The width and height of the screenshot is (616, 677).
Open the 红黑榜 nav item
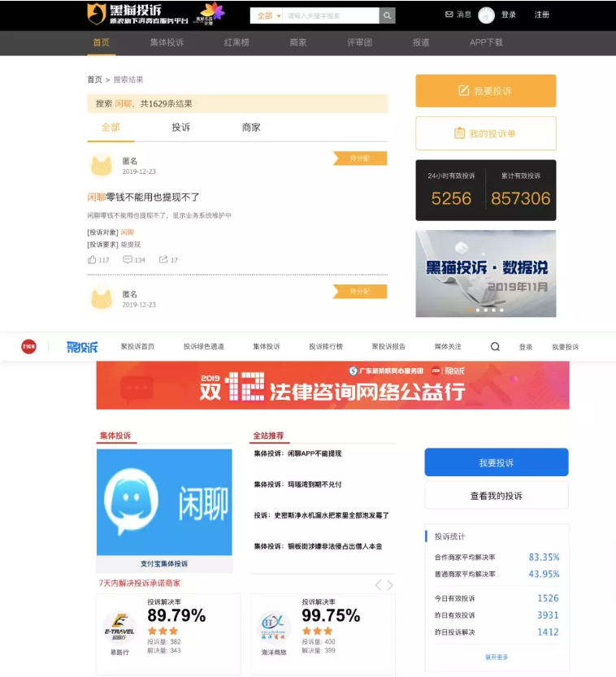(x=236, y=42)
